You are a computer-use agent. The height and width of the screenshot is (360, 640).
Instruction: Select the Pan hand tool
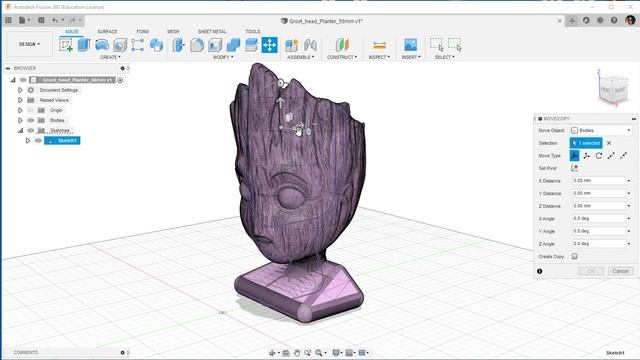[297, 353]
